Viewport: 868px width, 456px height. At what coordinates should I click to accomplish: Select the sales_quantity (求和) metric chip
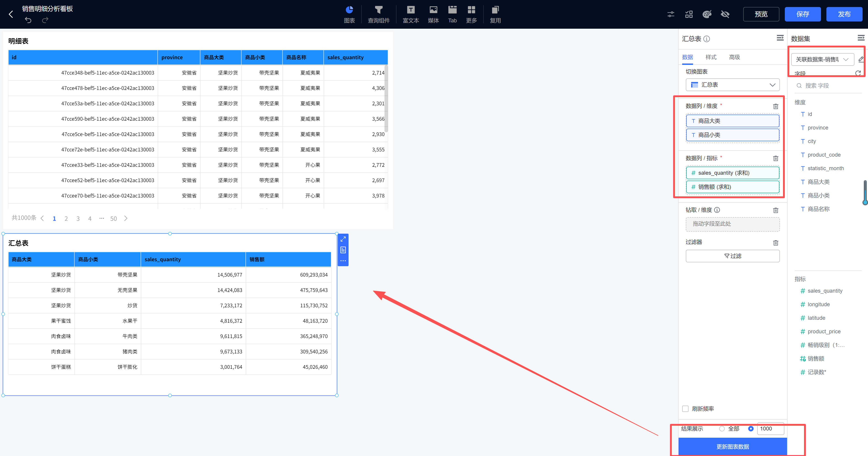733,173
